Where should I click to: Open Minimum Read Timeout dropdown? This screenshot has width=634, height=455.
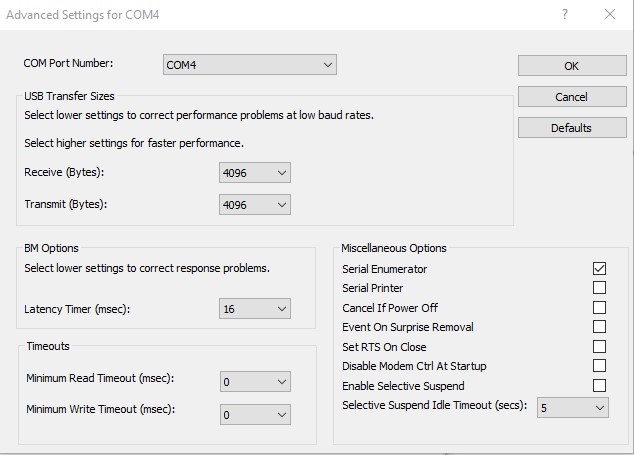(x=255, y=381)
